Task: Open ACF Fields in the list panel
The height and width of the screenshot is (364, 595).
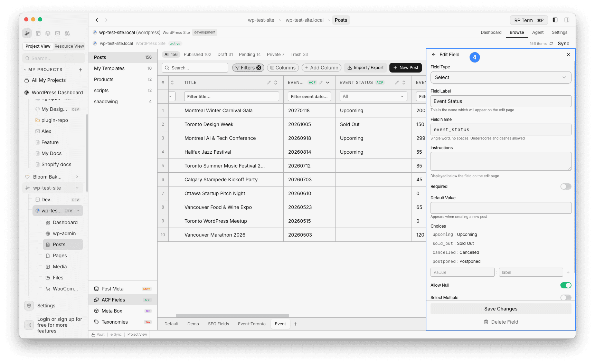Action: tap(123, 300)
